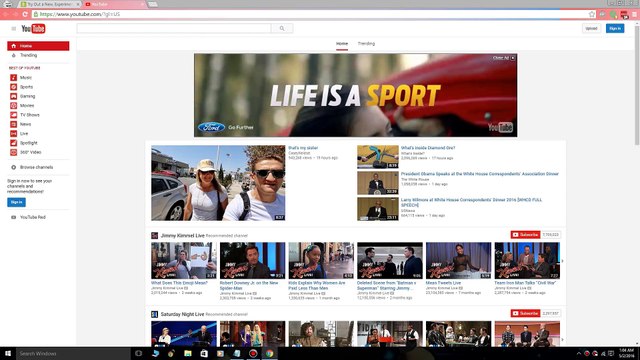Reload the page with the refresh icon
This screenshot has height=360, width=640.
[25, 14]
